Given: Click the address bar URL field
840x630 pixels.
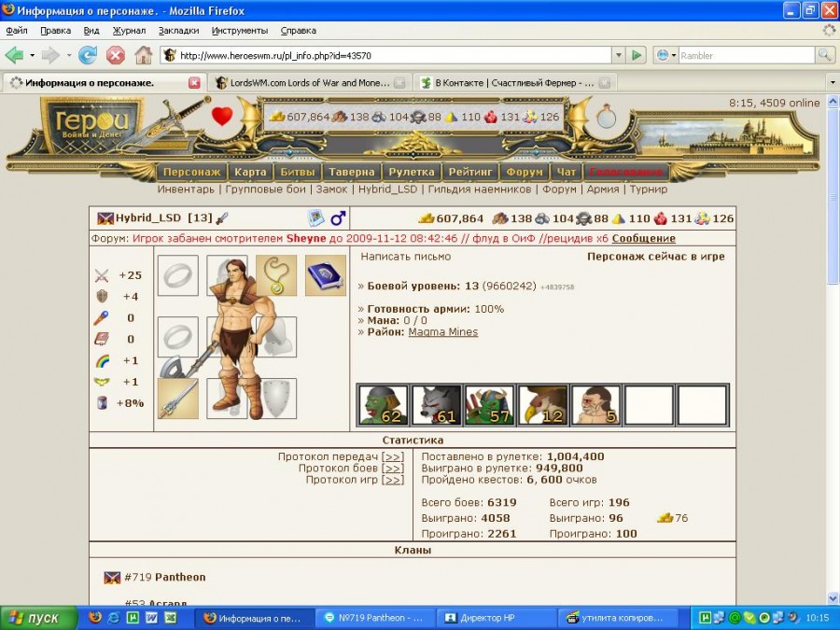Looking at the screenshot, I should (385, 55).
